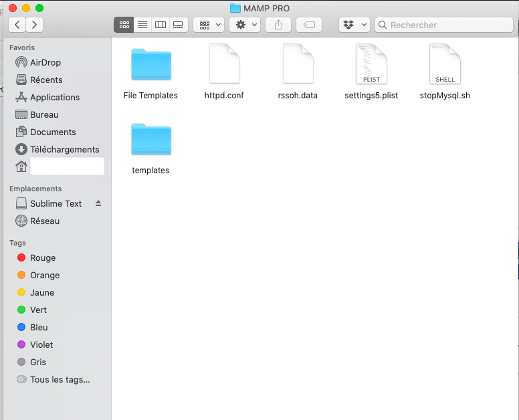The height and width of the screenshot is (420, 519).
Task: Click the Rechercher search field
Action: click(x=444, y=25)
